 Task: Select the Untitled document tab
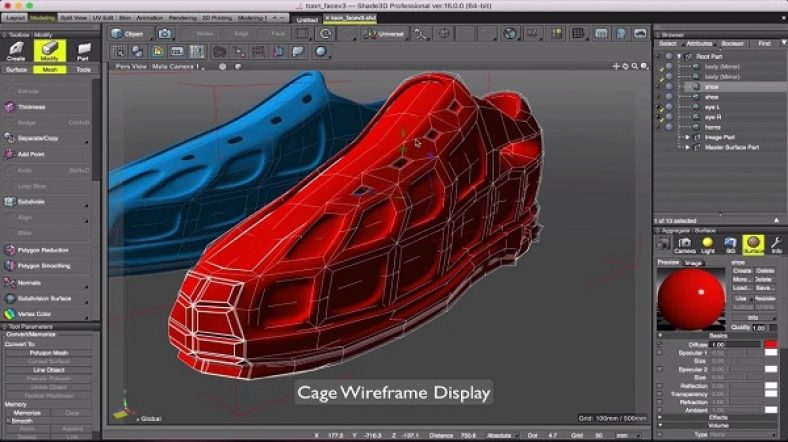pos(307,19)
